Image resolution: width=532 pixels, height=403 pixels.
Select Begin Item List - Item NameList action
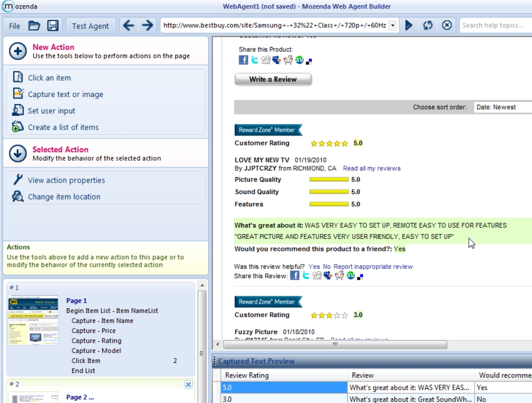[x=112, y=311]
